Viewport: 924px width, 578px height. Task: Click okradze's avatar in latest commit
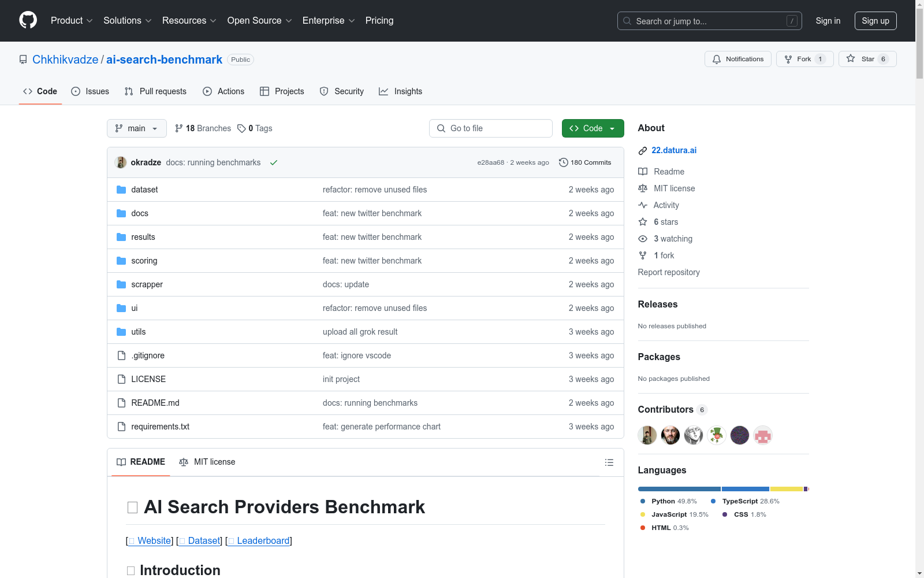(x=121, y=162)
